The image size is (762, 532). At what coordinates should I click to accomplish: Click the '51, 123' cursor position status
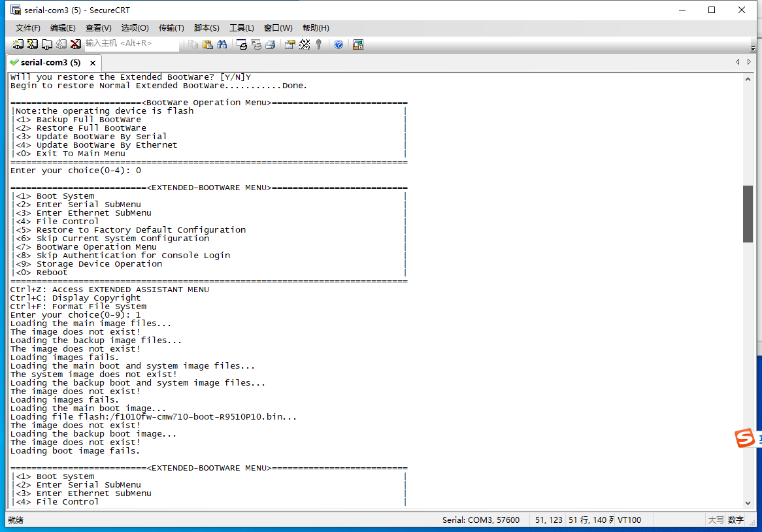(x=549, y=520)
